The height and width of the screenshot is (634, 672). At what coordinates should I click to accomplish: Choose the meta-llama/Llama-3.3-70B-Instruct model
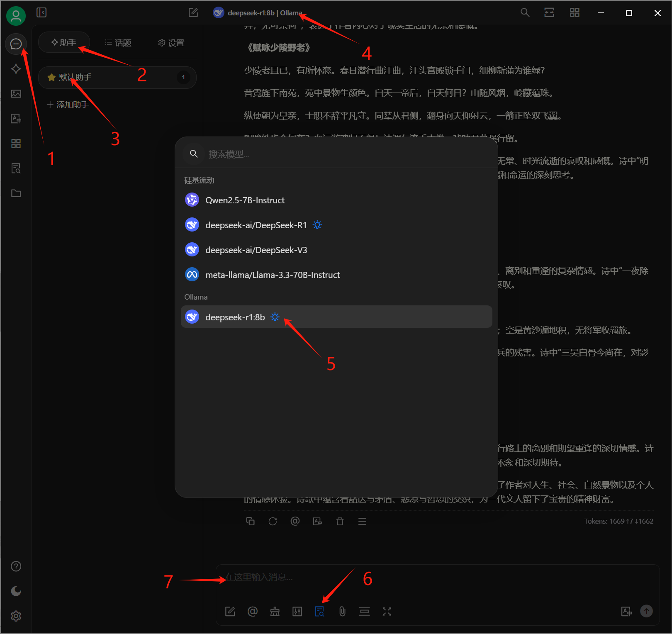[x=336, y=275]
